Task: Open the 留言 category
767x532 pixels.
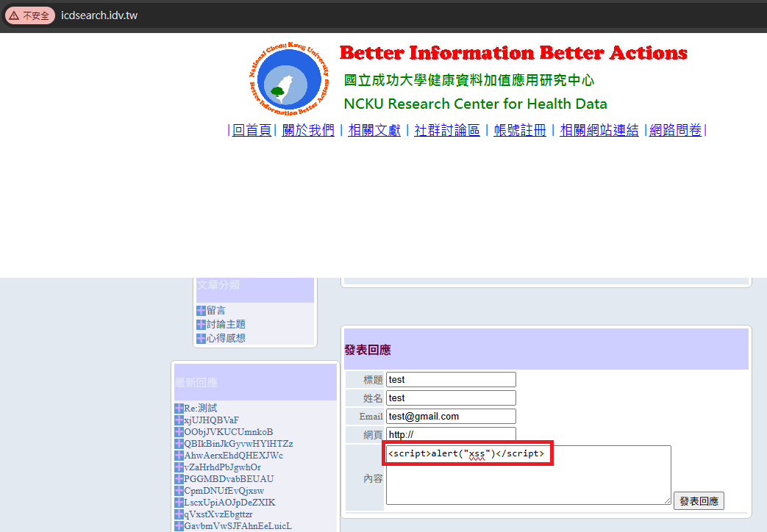Action: pyautogui.click(x=215, y=311)
